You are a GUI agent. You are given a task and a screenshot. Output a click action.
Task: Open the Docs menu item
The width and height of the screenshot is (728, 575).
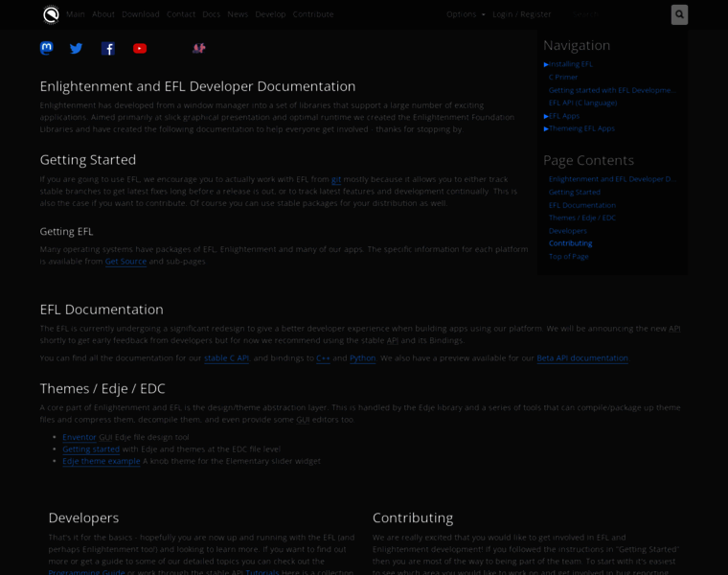pyautogui.click(x=211, y=14)
